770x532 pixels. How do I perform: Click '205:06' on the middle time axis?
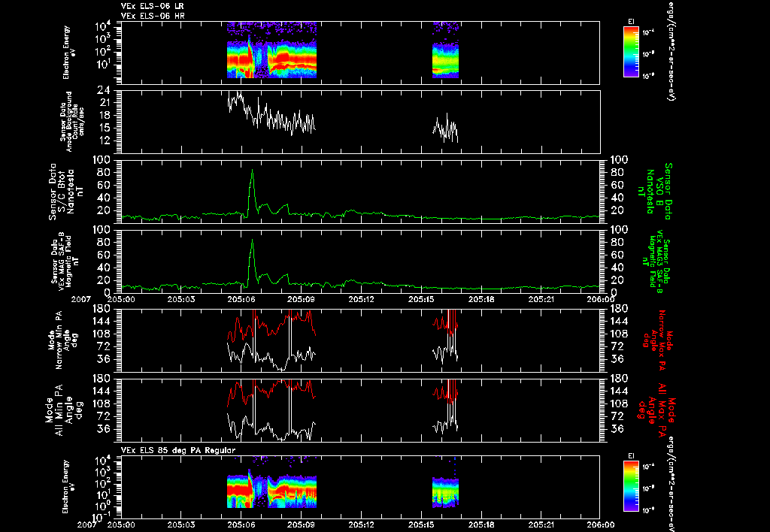(241, 299)
